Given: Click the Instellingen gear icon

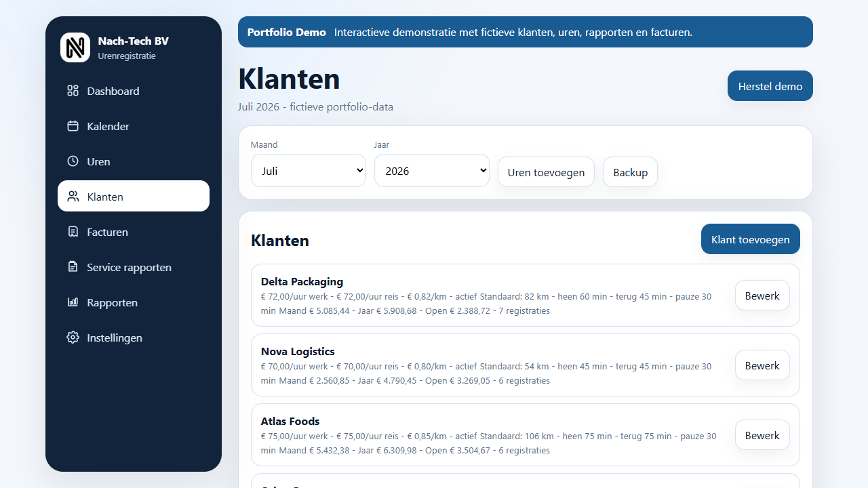Looking at the screenshot, I should click(73, 338).
